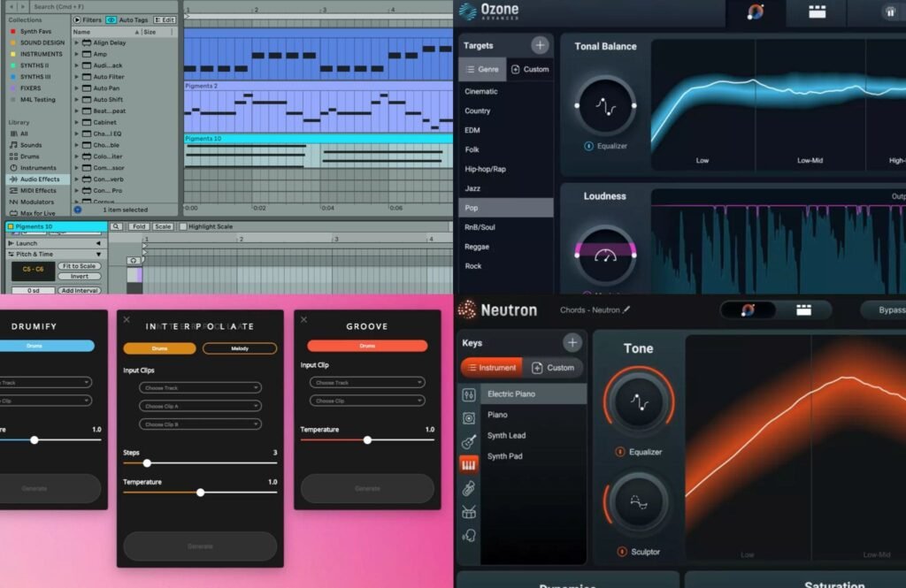Select the guitar instrument category in Neutron
The width and height of the screenshot is (906, 588).
tap(469, 442)
